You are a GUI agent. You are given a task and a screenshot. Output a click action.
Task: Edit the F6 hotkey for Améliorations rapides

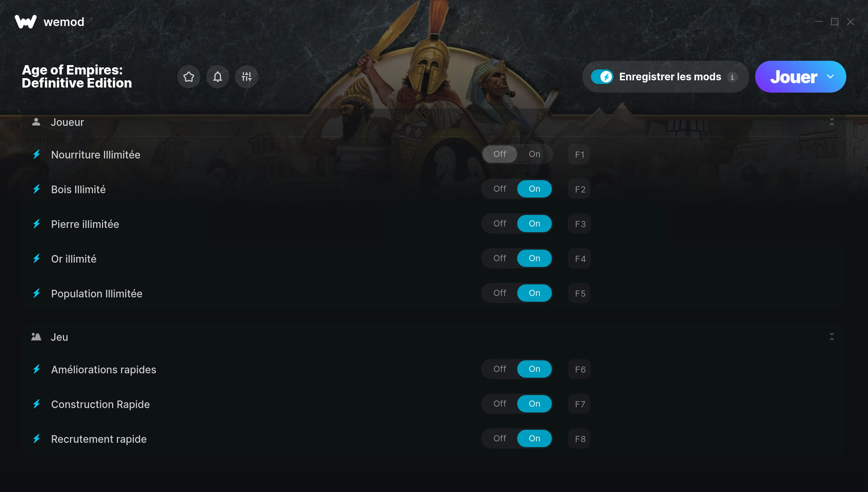point(579,369)
